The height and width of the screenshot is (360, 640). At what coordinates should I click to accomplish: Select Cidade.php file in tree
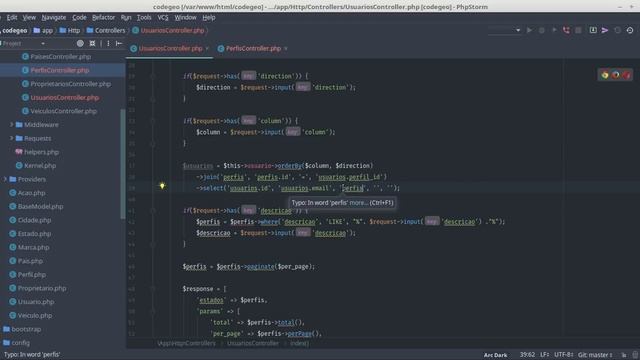click(34, 220)
